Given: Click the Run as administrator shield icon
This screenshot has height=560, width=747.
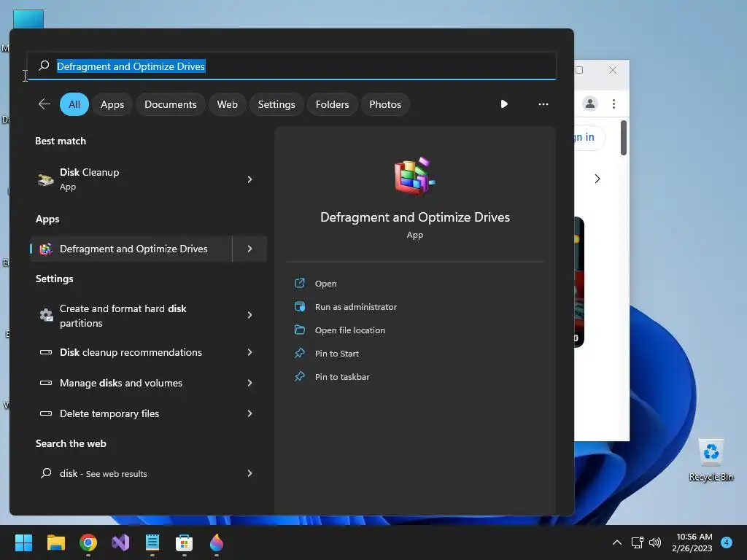Looking at the screenshot, I should (x=300, y=306).
